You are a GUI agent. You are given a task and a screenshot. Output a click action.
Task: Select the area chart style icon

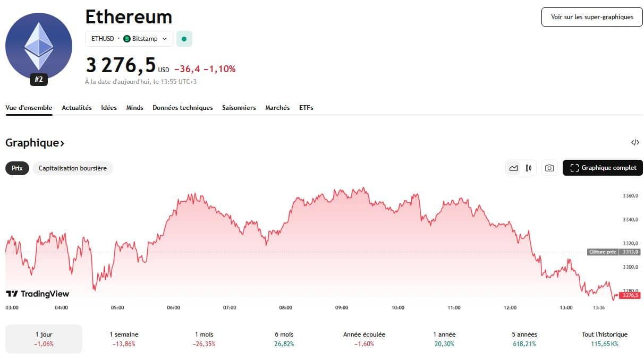513,168
